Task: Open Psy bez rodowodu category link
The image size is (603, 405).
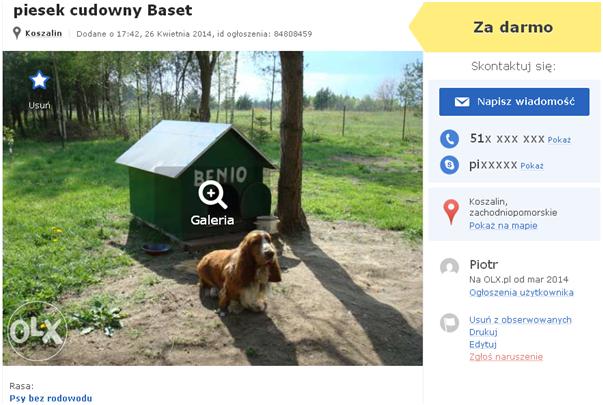Action: (51, 398)
